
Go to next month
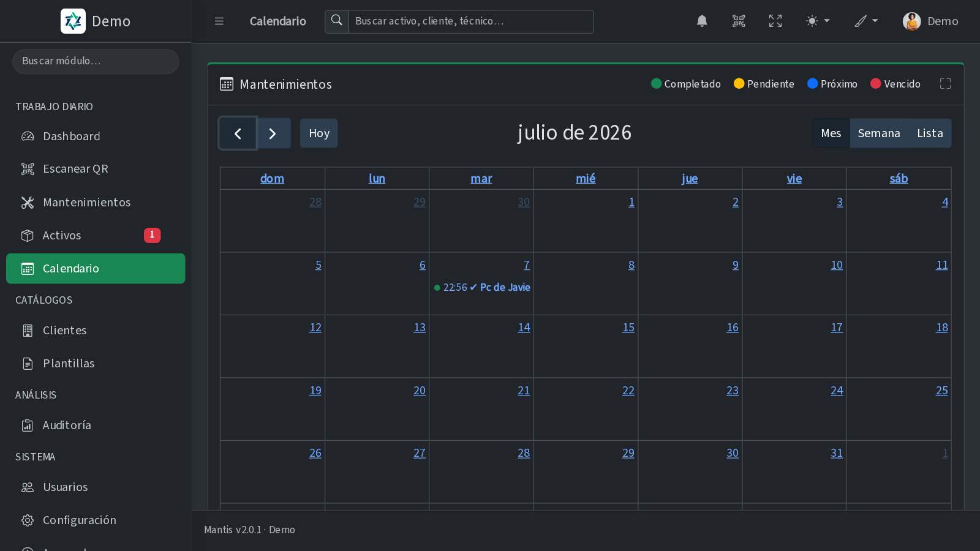(273, 133)
